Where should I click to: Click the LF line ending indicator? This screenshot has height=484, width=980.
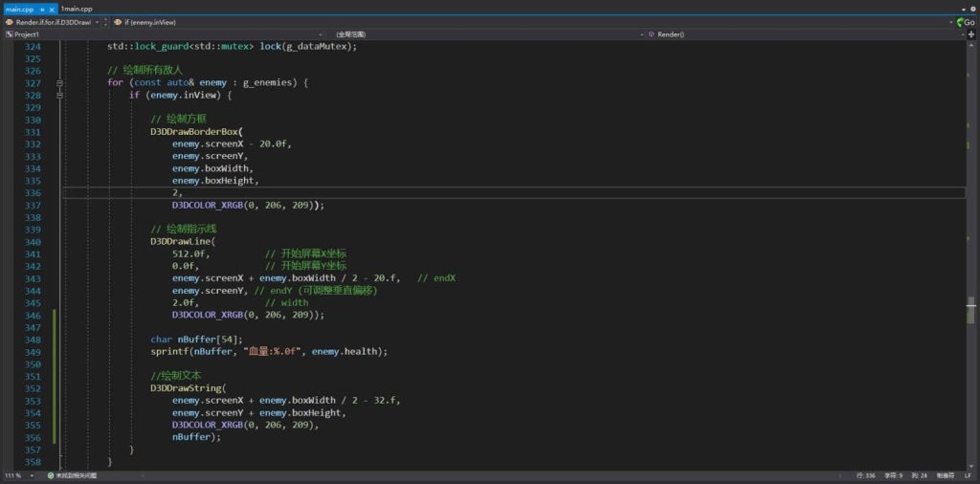[x=967, y=475]
